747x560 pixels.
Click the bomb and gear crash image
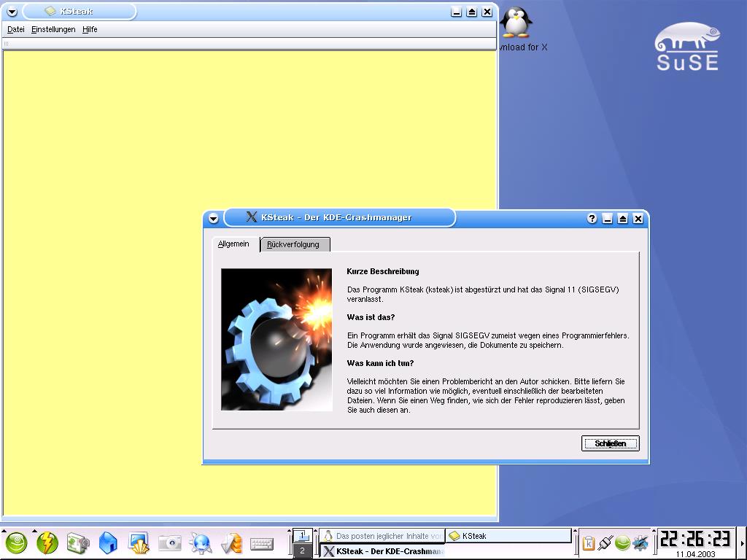tap(276, 340)
